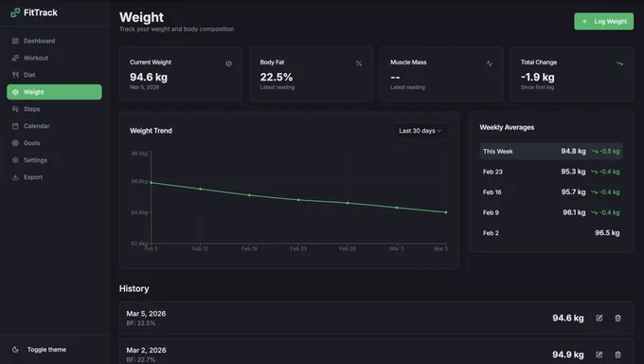The width and height of the screenshot is (644, 364).
Task: Click the Feb 2 weekly average row
Action: (551, 233)
